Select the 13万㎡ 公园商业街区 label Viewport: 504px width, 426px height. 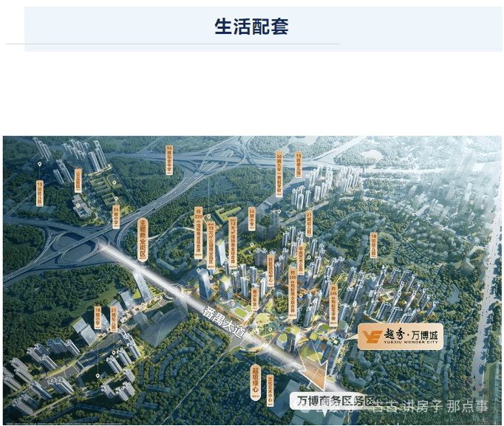pyautogui.click(x=211, y=243)
